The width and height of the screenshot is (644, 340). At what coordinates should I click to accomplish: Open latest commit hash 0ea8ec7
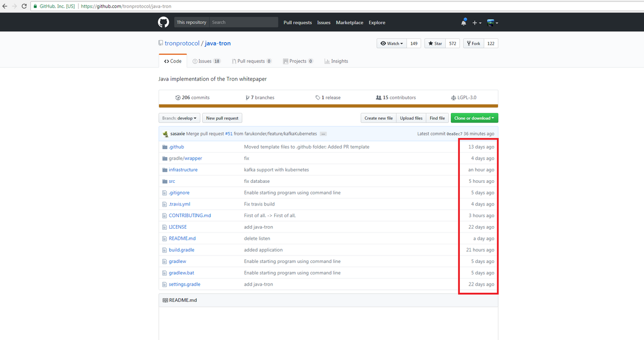pos(454,134)
